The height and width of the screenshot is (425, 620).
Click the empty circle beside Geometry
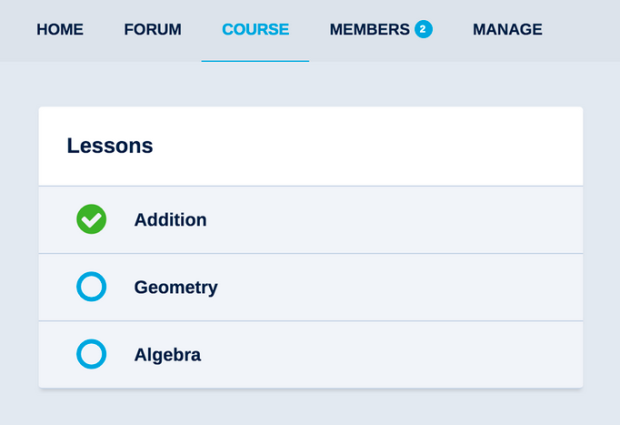91,287
